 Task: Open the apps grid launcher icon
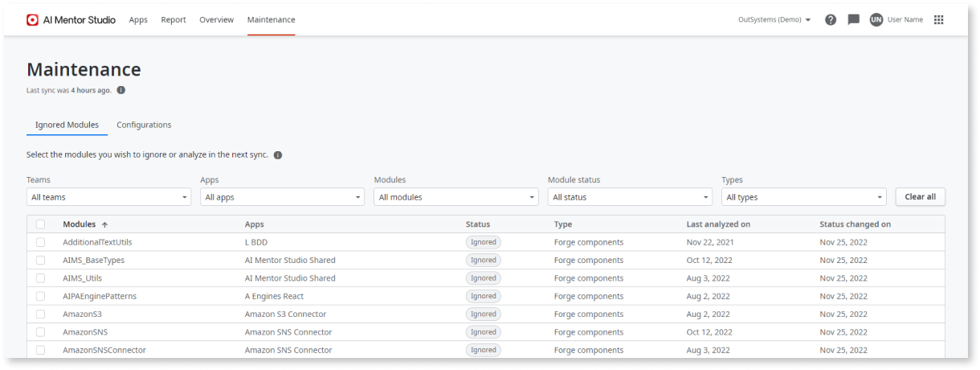[x=938, y=20]
